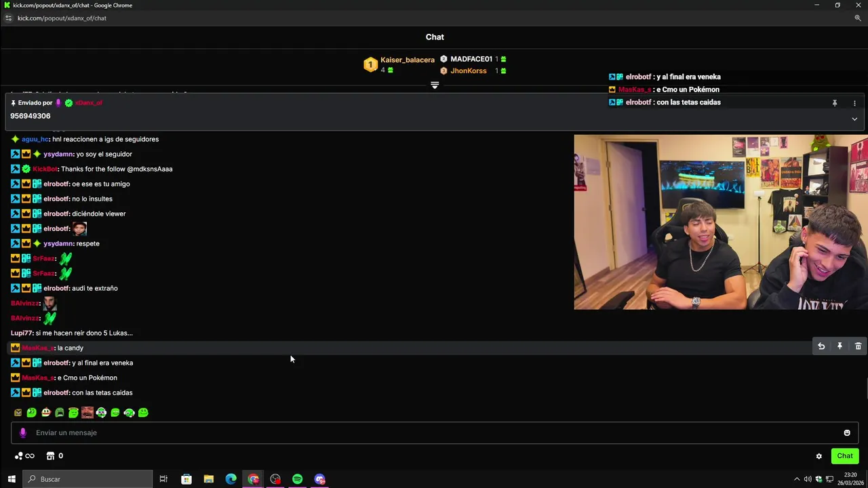Open the emoji picker in message box
868x488 pixels.
click(847, 432)
